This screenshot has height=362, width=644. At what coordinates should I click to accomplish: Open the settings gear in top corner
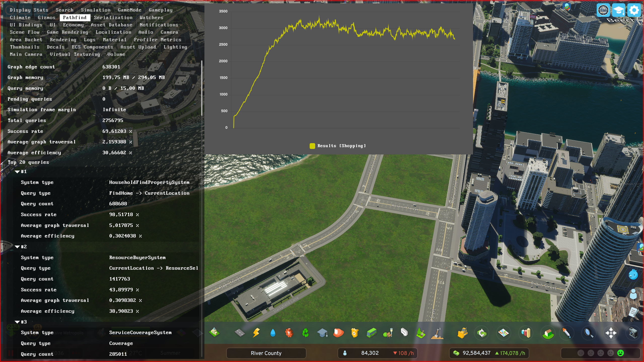coord(634,10)
